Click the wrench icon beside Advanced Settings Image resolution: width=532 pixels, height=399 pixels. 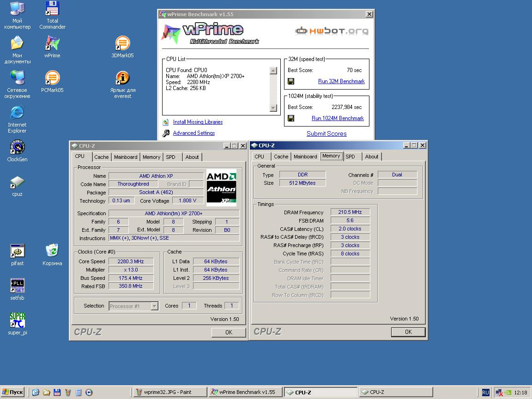click(166, 133)
